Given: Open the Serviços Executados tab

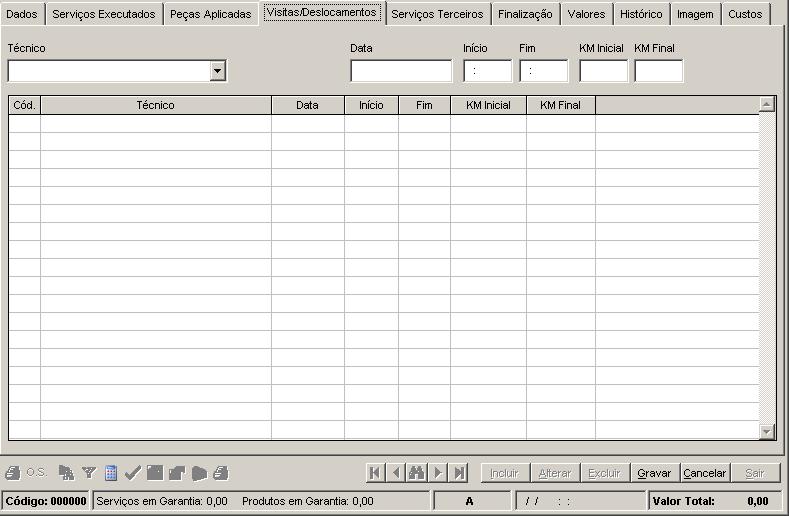Looking at the screenshot, I should (104, 14).
